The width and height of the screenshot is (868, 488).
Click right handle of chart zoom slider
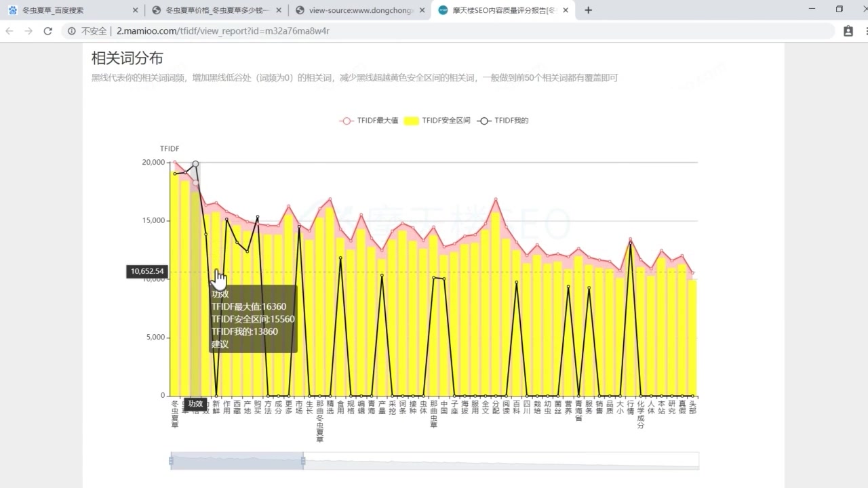(x=303, y=461)
